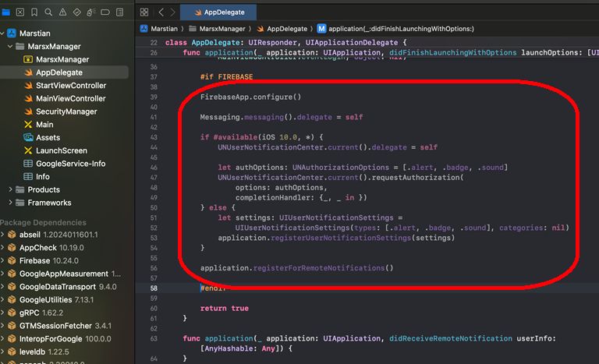Open the Debug navigator spray icon

tap(90, 12)
